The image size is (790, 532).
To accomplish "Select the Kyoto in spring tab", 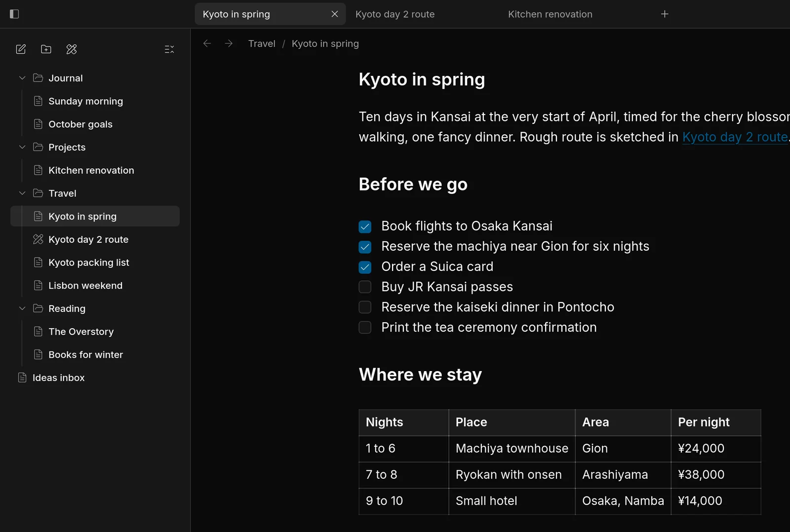I will pos(270,14).
